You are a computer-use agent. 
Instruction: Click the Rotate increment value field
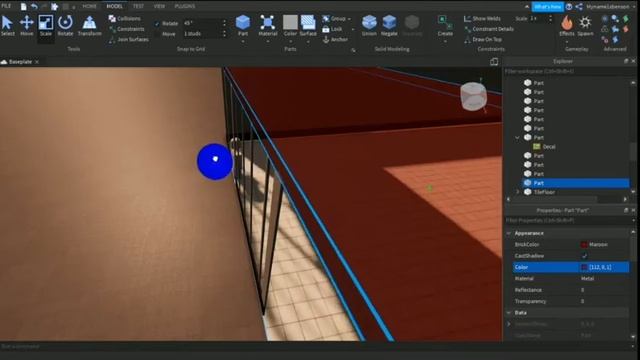pos(202,23)
